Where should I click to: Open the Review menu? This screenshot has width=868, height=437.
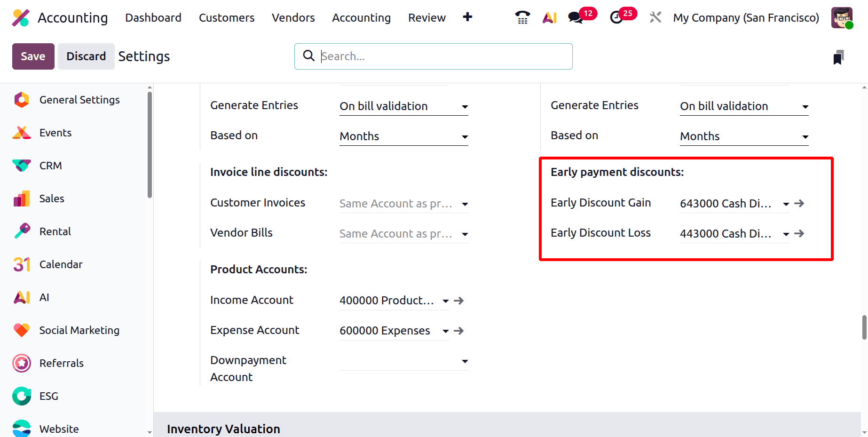pos(426,17)
